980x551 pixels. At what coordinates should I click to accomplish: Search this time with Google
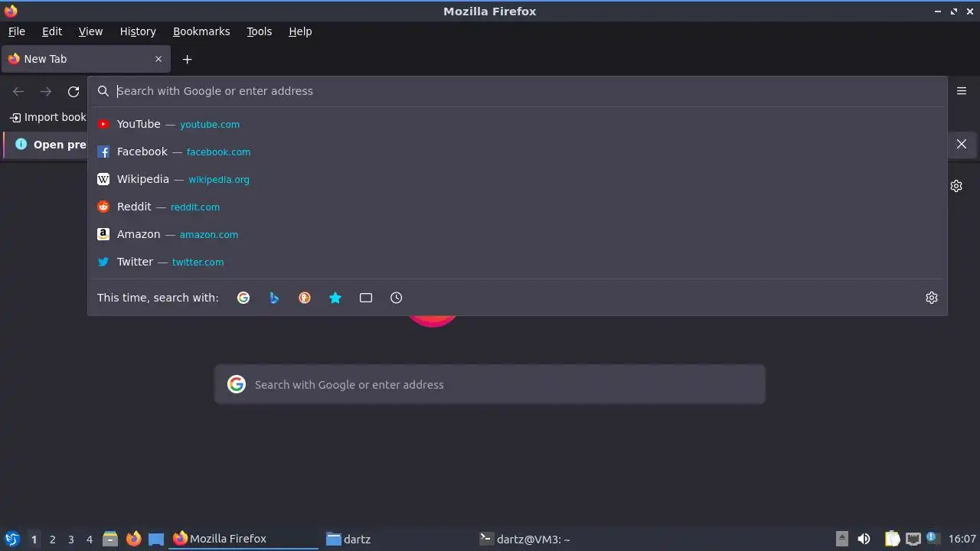click(243, 298)
